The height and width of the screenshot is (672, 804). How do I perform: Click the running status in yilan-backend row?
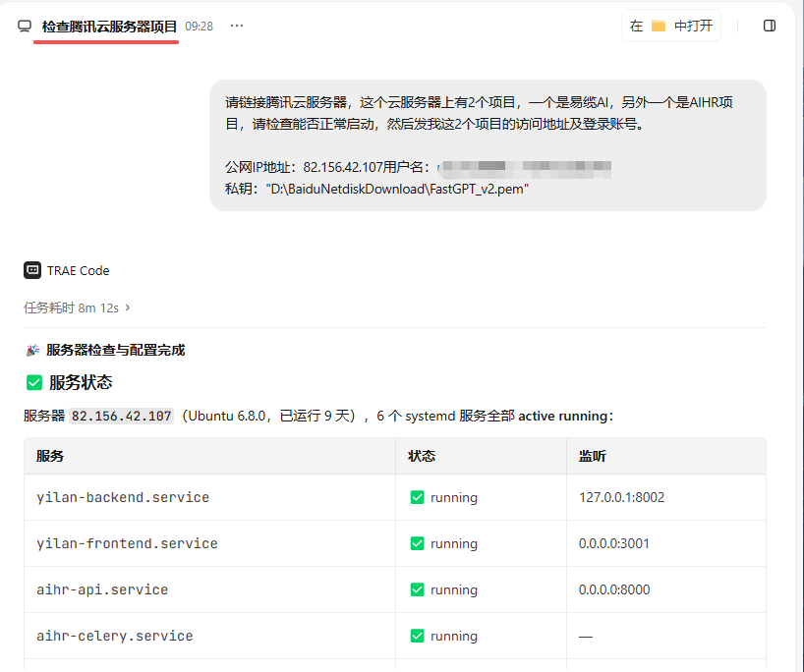pyautogui.click(x=454, y=498)
